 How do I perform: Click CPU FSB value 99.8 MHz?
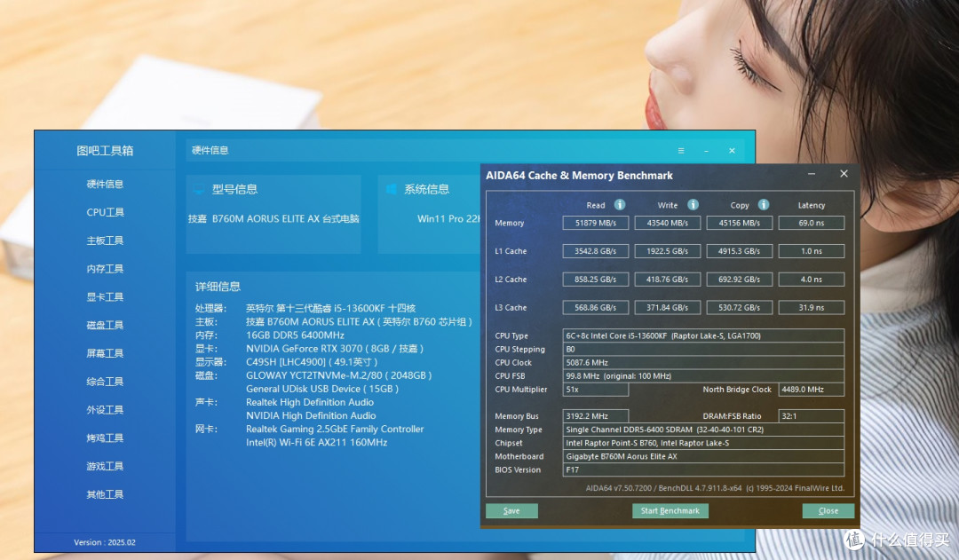point(703,376)
